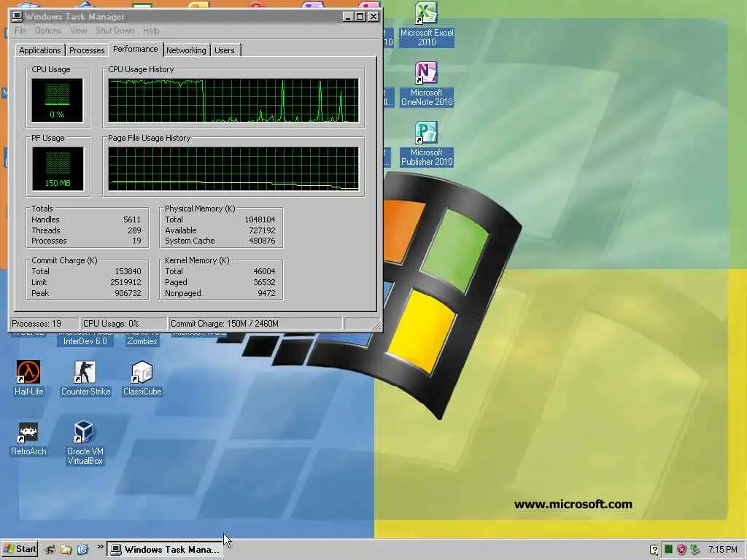Click Kernel Memory Nonpaged value 9472
Viewport: 747px width, 560px height.
[266, 293]
